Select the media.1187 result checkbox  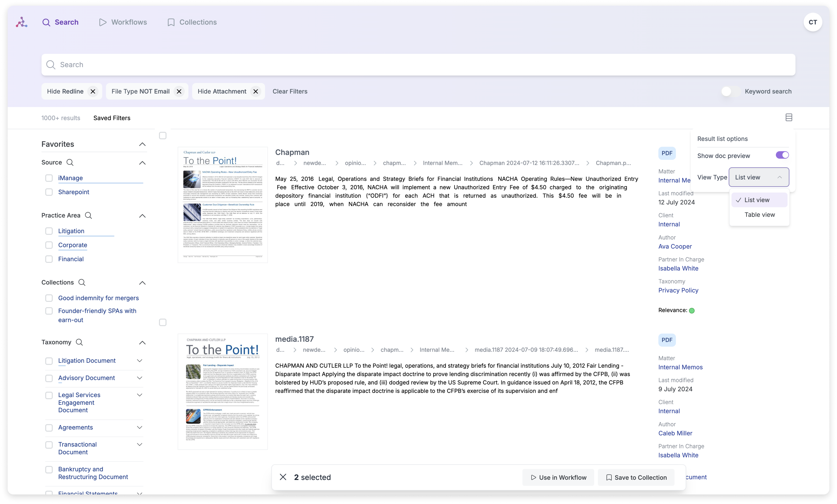pyautogui.click(x=163, y=322)
